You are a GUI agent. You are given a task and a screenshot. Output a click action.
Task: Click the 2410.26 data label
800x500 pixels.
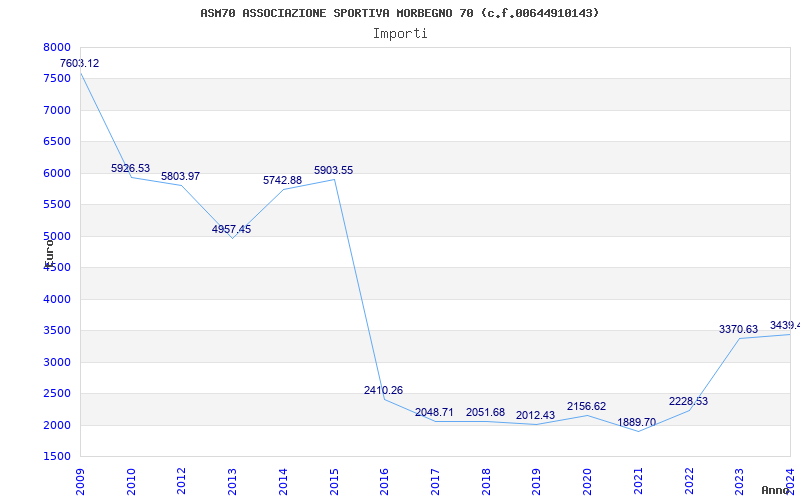pos(384,391)
